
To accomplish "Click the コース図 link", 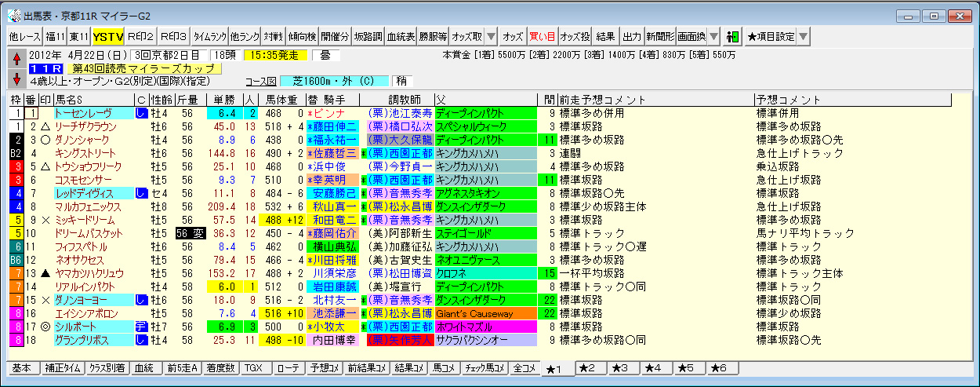I will click(x=262, y=81).
